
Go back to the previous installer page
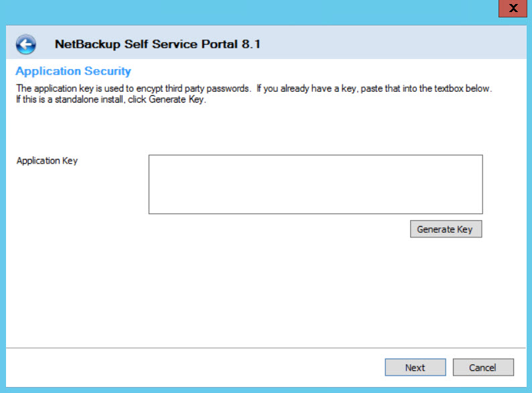pos(25,44)
